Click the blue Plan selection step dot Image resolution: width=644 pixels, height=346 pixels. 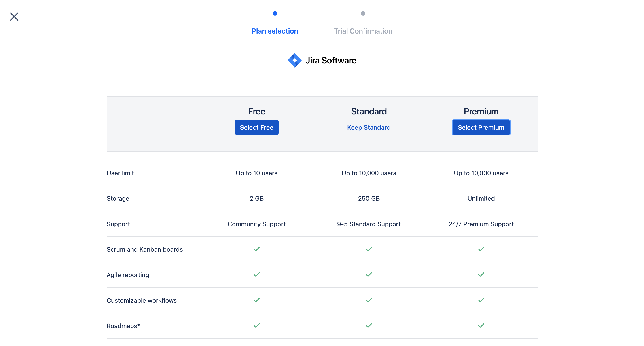275,13
